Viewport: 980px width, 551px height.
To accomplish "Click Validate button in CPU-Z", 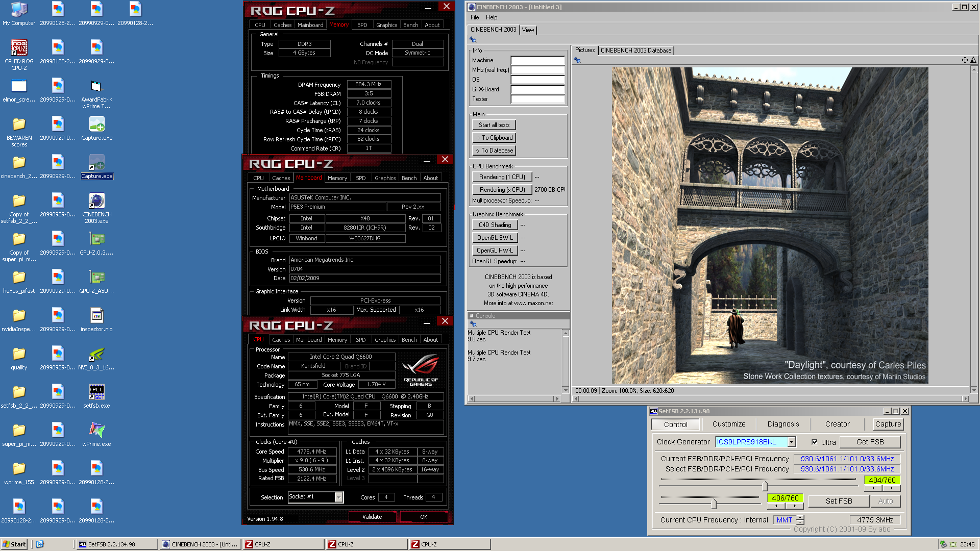I will tap(372, 517).
